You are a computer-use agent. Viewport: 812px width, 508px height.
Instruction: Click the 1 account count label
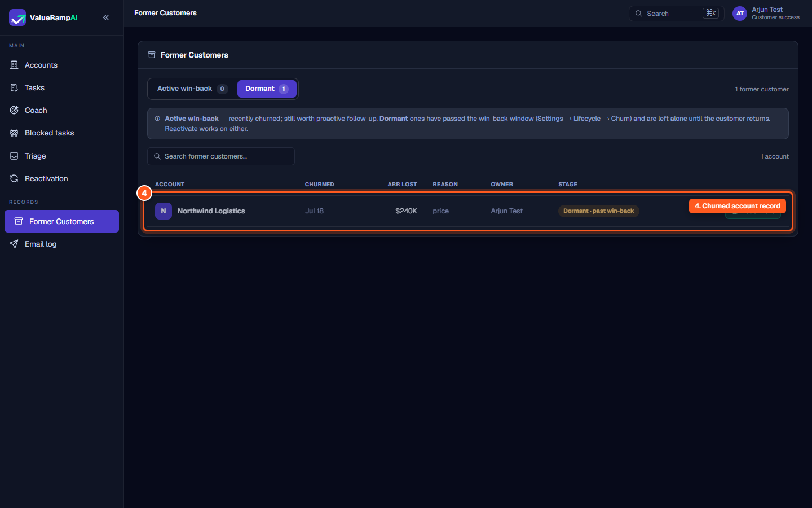pyautogui.click(x=775, y=156)
